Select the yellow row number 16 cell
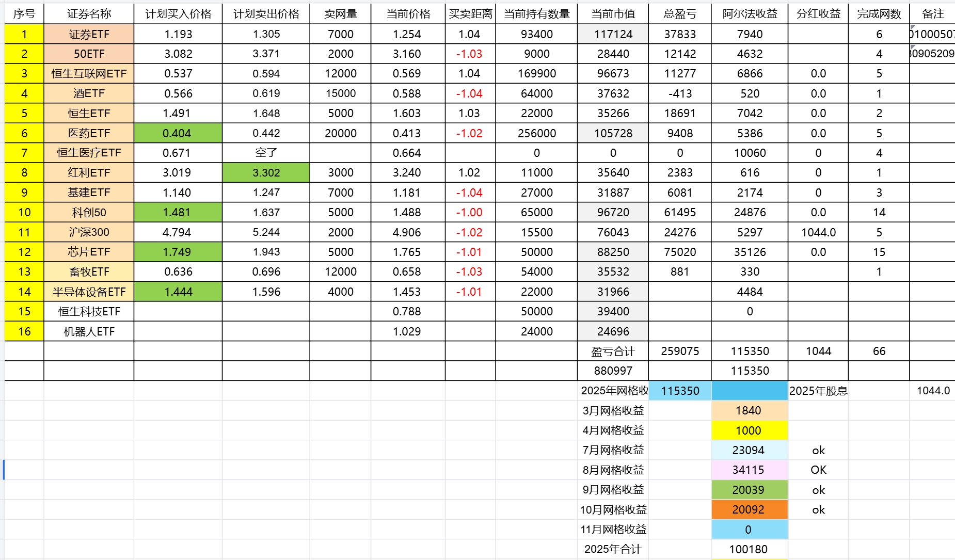The width and height of the screenshot is (955, 560). point(24,331)
